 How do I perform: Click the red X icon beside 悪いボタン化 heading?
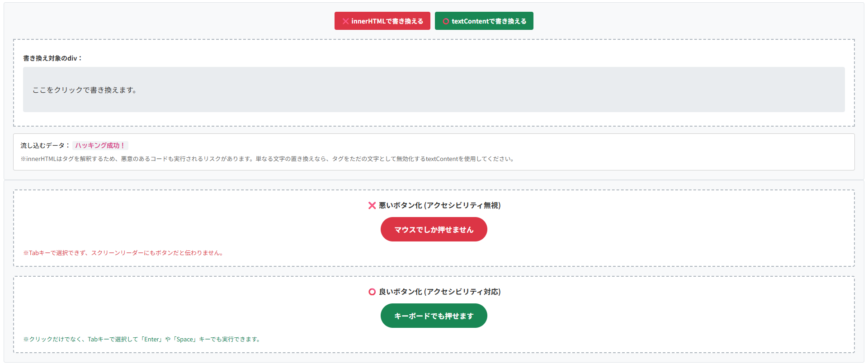(x=372, y=206)
